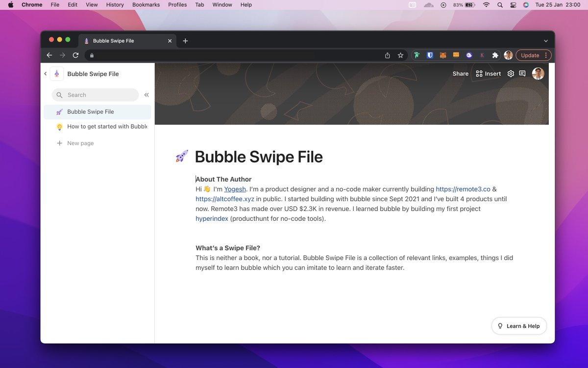This screenshot has height=368, width=588.
Task: Open the hyperindex link
Action: (212, 218)
